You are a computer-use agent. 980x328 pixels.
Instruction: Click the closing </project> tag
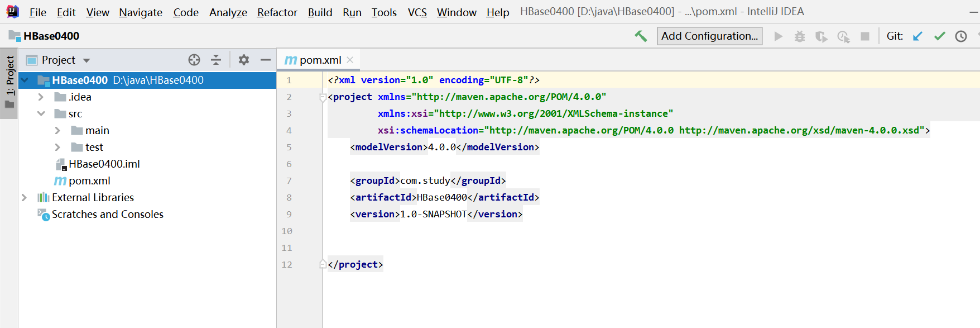tap(356, 265)
